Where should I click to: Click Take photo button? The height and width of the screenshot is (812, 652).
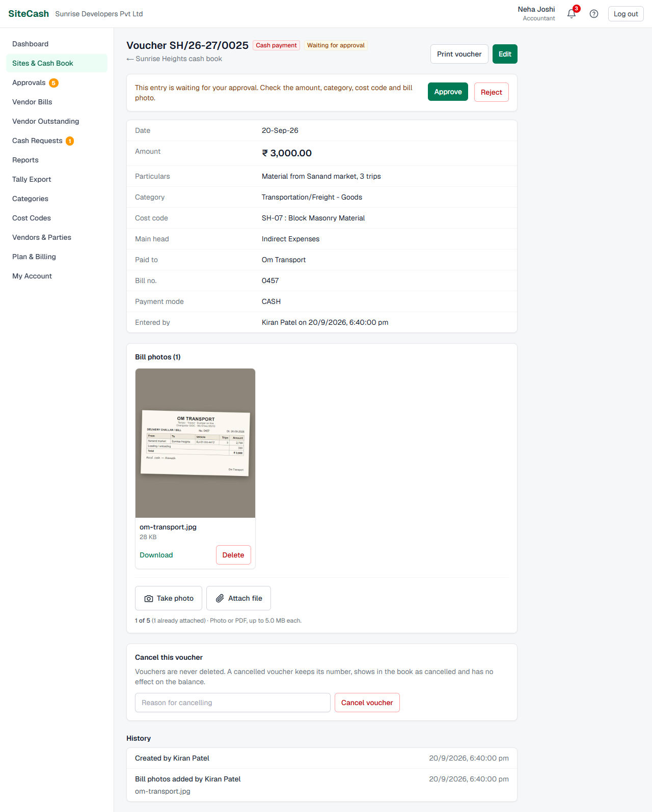tap(169, 598)
